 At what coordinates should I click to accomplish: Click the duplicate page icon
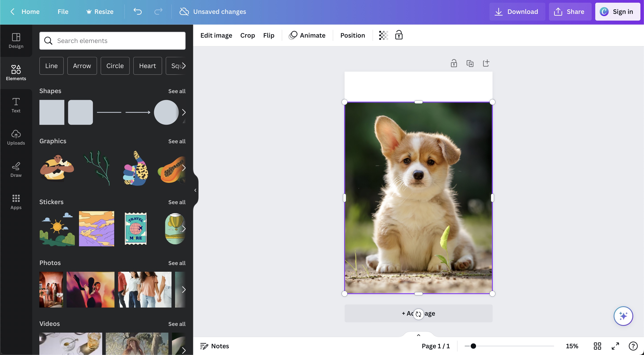pos(470,64)
